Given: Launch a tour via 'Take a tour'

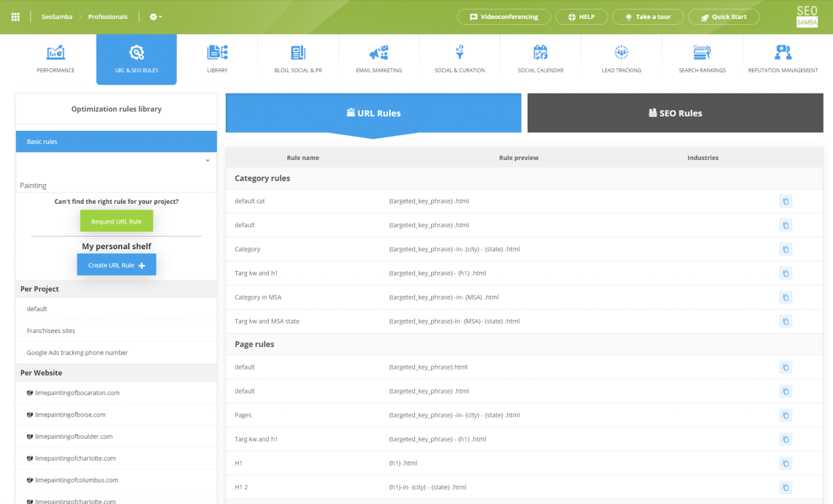Looking at the screenshot, I should [x=647, y=16].
